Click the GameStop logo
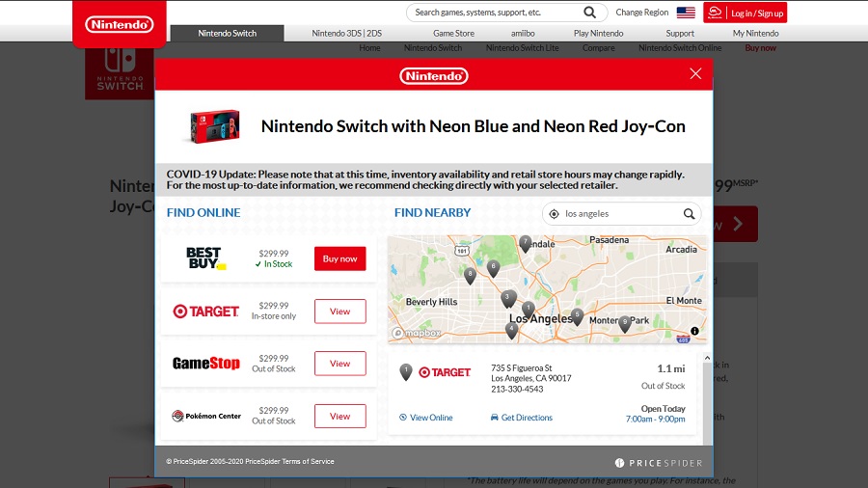 pyautogui.click(x=206, y=363)
